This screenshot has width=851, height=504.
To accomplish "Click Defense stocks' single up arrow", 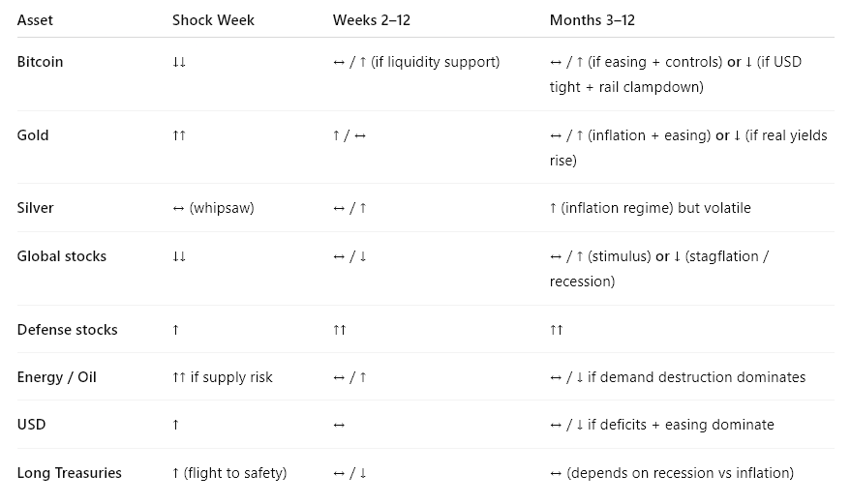I will coord(175,330).
